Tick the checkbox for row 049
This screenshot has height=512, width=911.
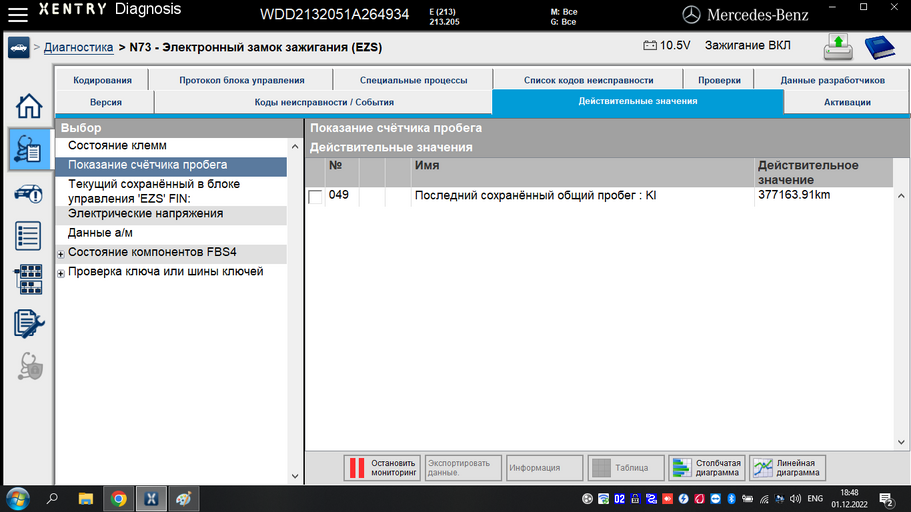pos(315,196)
